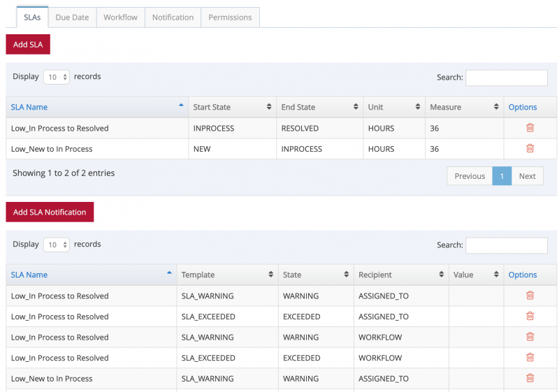Screen dimensions: 559x392
Task: Sort SLA table by Measure column
Action: pos(465,107)
